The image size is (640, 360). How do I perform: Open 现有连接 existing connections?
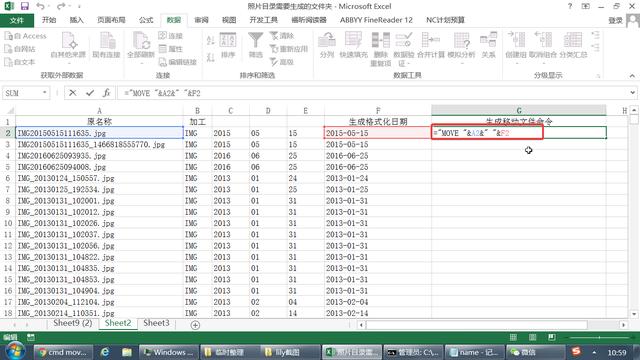(106, 45)
